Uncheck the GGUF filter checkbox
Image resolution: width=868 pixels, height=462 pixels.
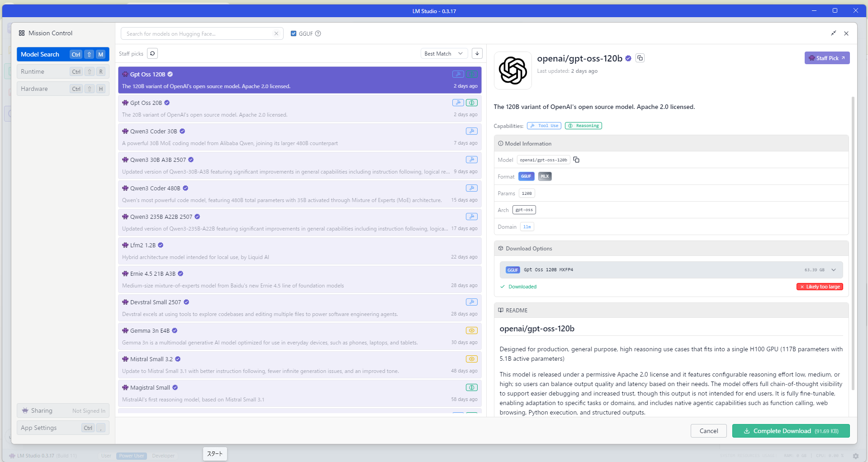click(x=294, y=33)
